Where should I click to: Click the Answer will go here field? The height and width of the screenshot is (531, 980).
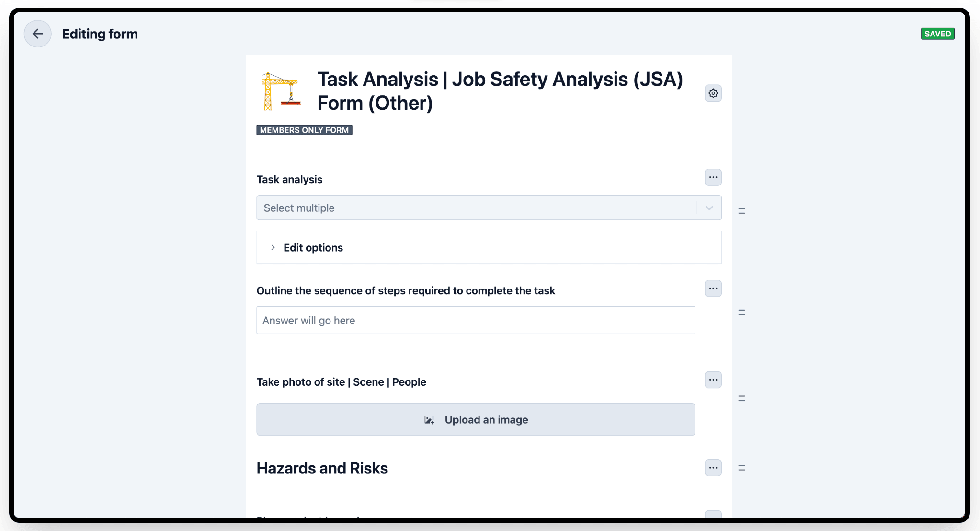[476, 321]
